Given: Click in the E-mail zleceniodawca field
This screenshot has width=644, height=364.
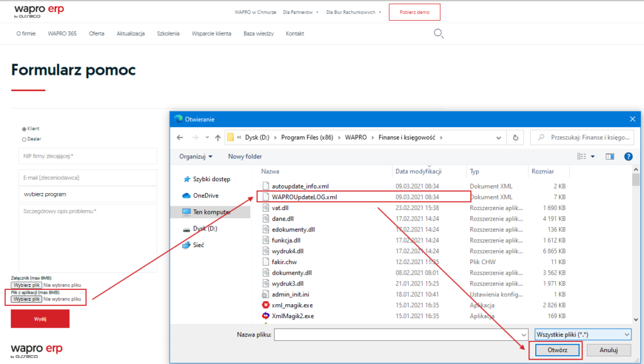Looking at the screenshot, I should coord(87,178).
